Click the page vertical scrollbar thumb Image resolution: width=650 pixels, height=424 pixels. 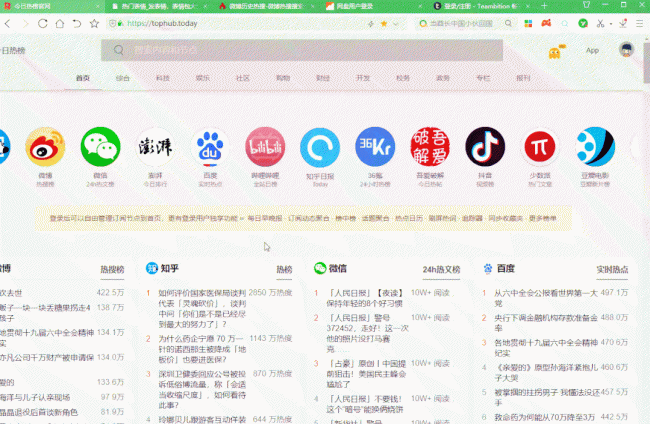[647, 61]
